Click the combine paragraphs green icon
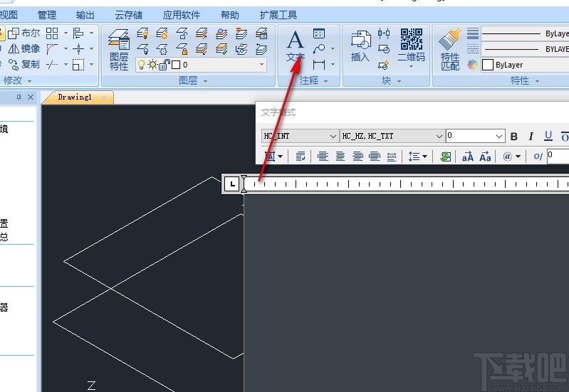The image size is (569, 392). click(x=446, y=157)
